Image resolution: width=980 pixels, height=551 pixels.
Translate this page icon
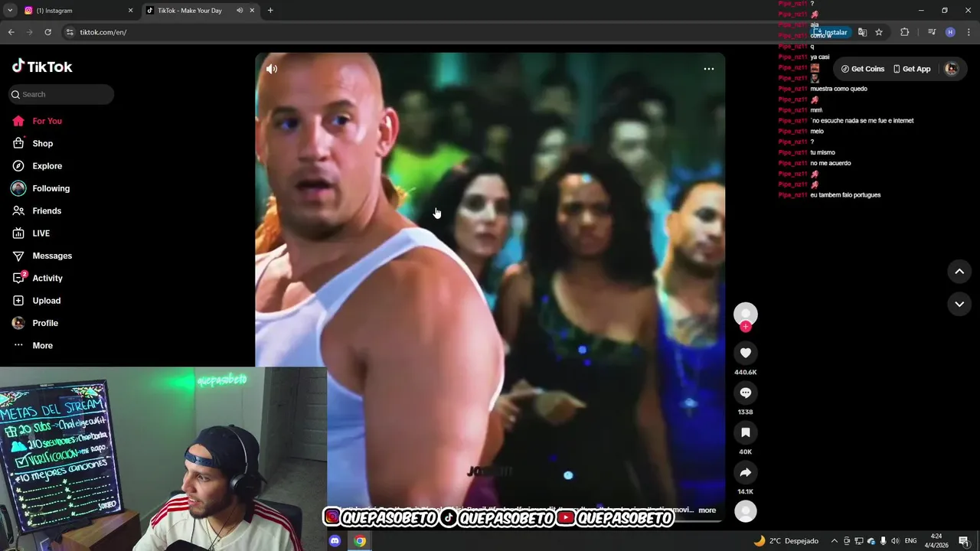point(862,32)
